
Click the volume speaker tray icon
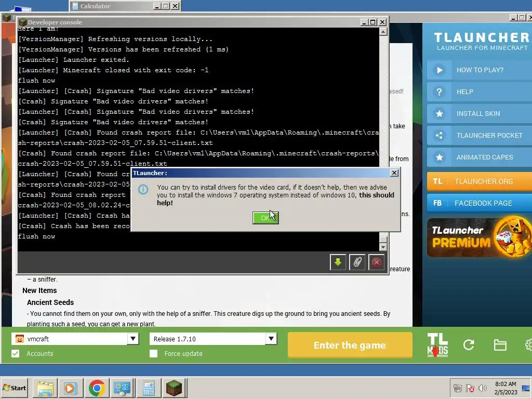click(x=482, y=388)
